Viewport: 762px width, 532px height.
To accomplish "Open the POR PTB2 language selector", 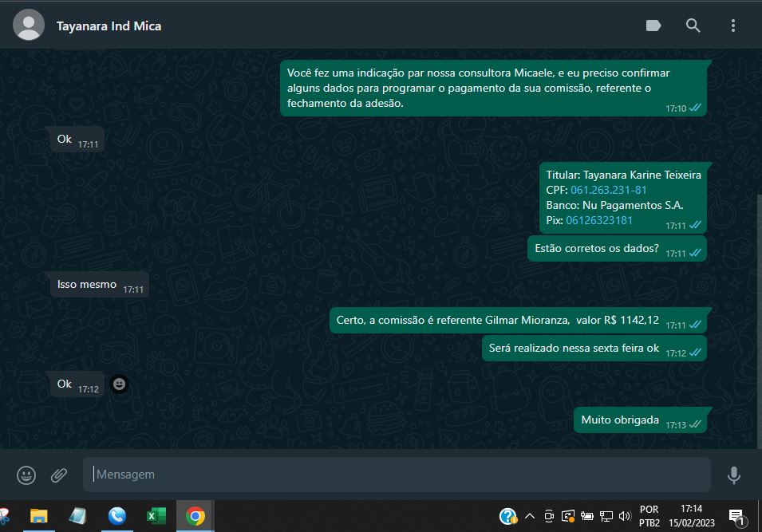I will click(x=649, y=516).
